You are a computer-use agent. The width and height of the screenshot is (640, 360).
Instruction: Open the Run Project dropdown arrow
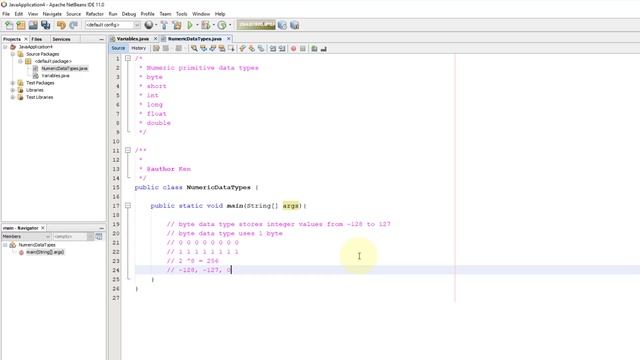pyautogui.click(x=197, y=25)
